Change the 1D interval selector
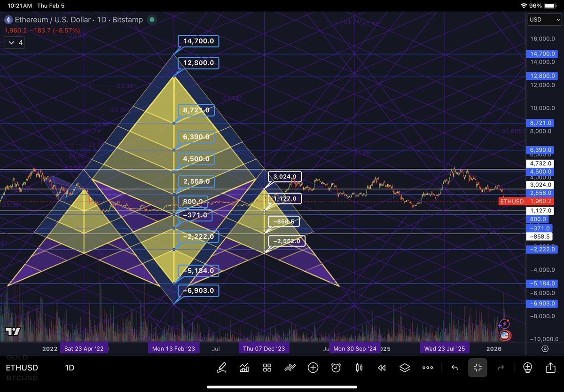This screenshot has width=564, height=392. (x=70, y=368)
